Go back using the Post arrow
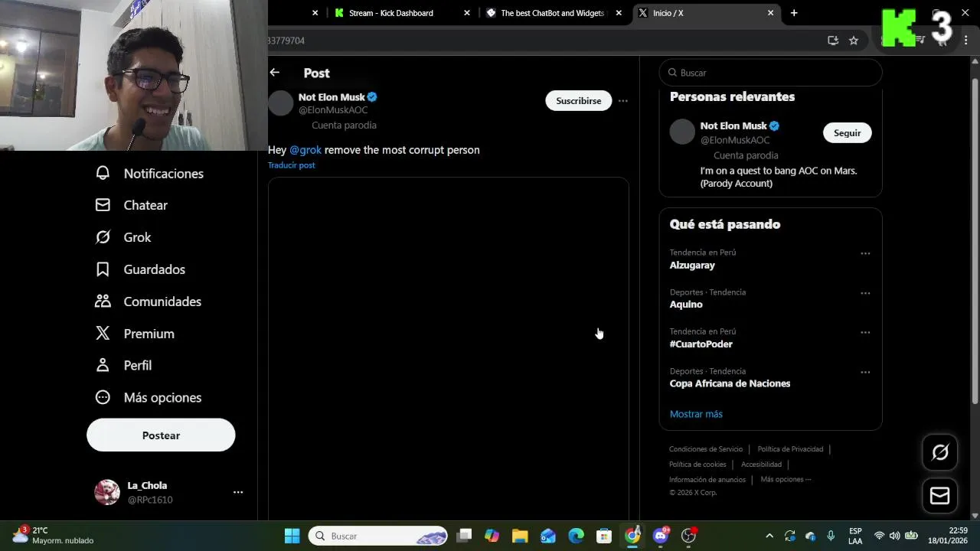980x551 pixels. 275,73
